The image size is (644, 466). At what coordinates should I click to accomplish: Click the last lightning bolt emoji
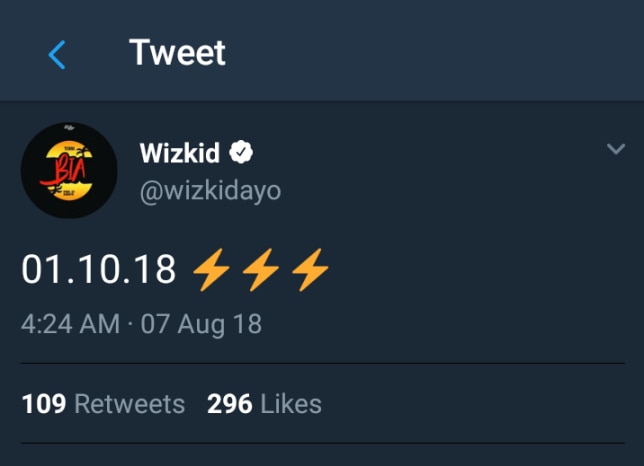311,269
